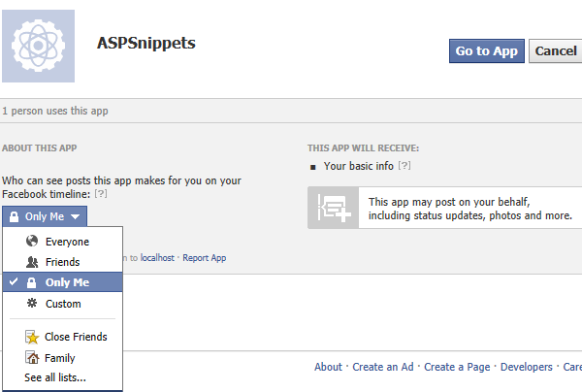Viewport: 582px width, 392px height.
Task: Open the localhost link
Action: (157, 258)
